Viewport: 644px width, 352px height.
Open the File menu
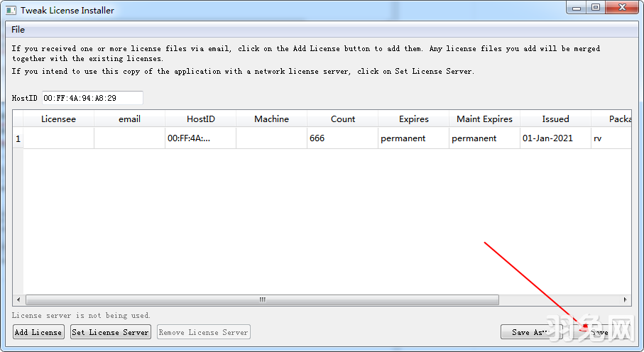(18, 30)
